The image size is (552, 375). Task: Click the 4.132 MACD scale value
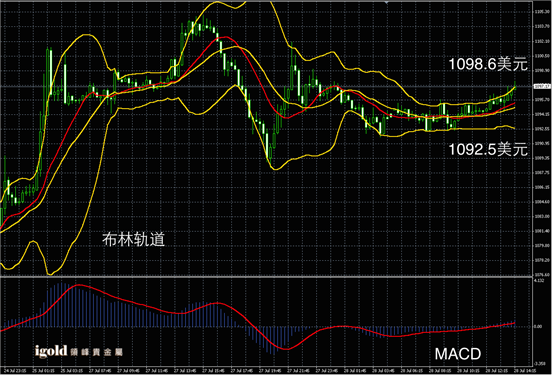point(539,281)
